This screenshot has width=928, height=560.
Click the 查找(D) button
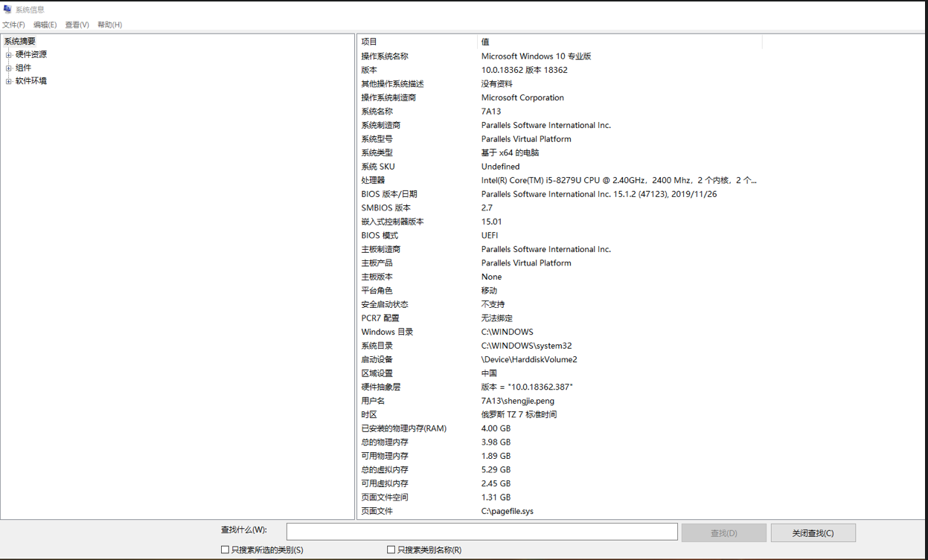tap(723, 532)
